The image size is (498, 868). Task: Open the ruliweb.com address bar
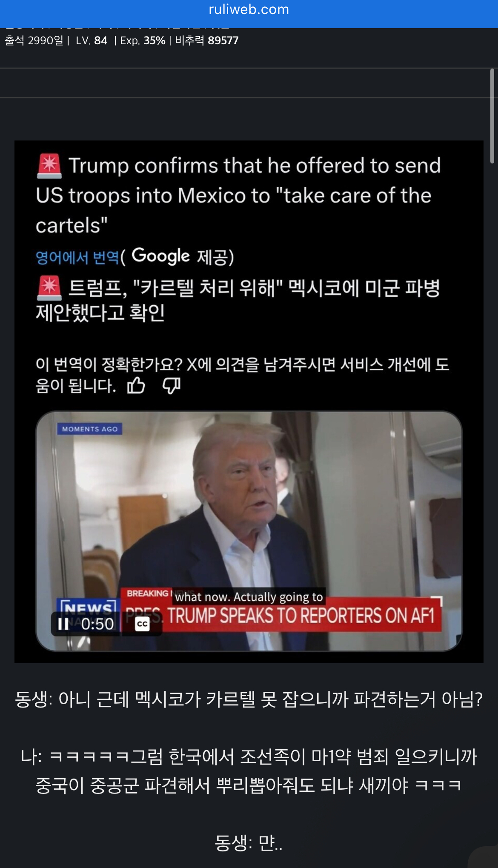point(249,9)
